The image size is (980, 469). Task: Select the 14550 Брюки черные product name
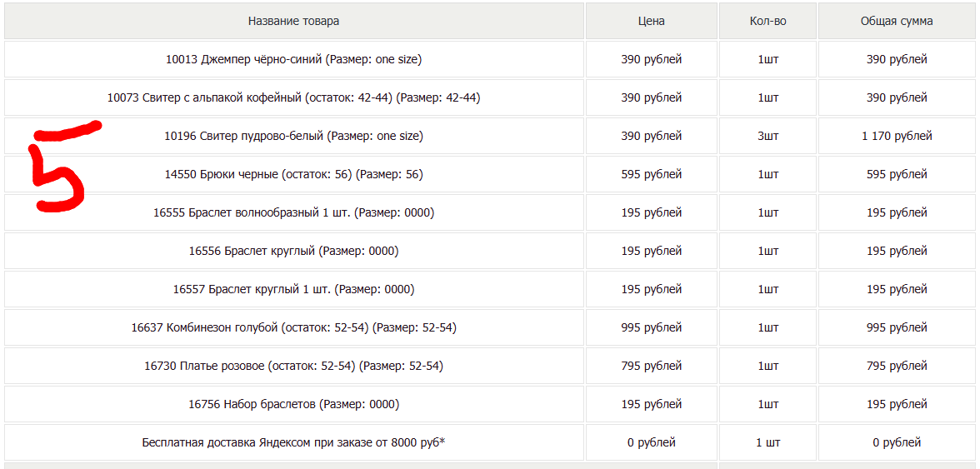coord(293,174)
